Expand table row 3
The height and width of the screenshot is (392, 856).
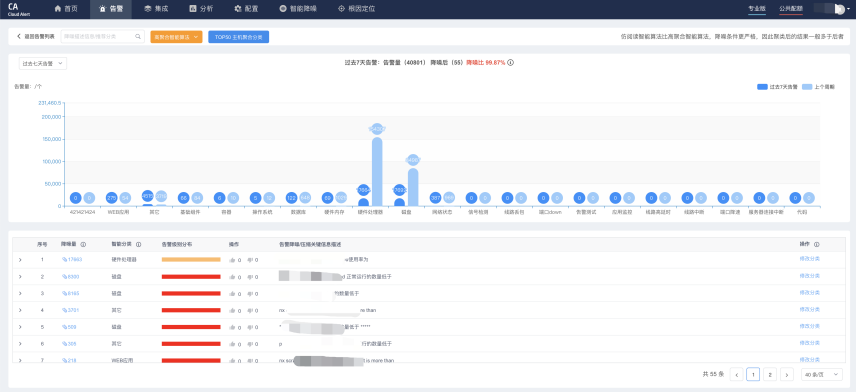20,294
